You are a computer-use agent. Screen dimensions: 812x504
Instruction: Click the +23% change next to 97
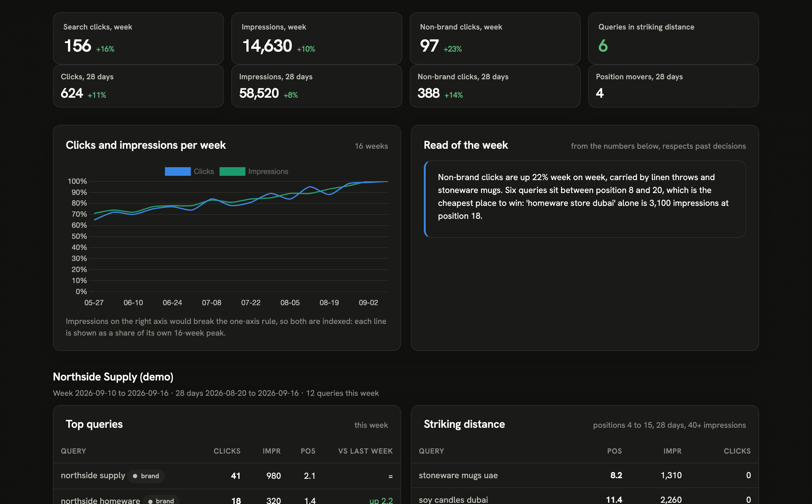pyautogui.click(x=452, y=49)
